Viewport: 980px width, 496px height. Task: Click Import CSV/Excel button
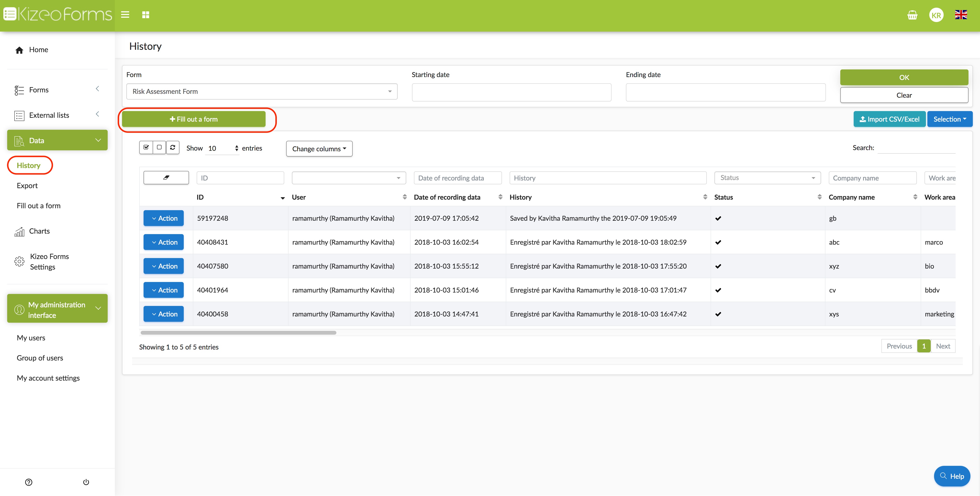coord(890,119)
